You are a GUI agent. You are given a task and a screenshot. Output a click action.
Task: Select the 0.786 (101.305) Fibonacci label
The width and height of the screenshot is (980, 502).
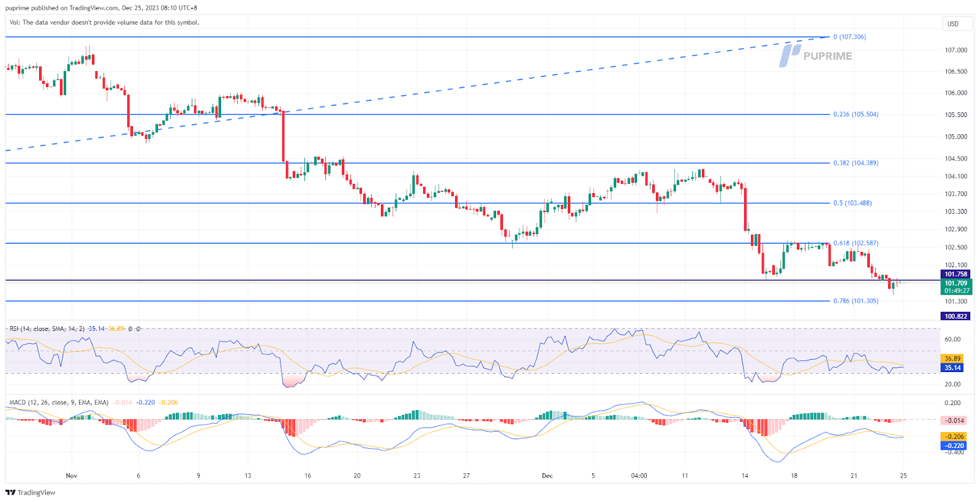click(x=856, y=301)
